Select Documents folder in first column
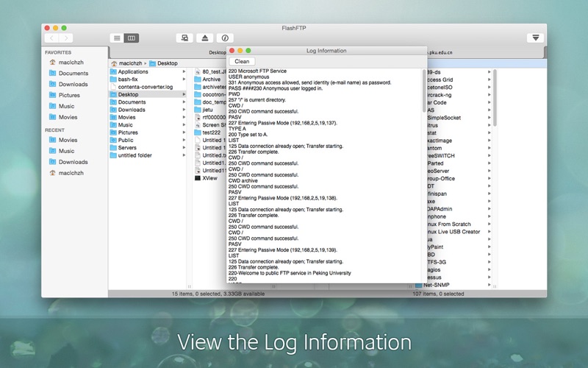588x368 pixels. tap(148, 102)
